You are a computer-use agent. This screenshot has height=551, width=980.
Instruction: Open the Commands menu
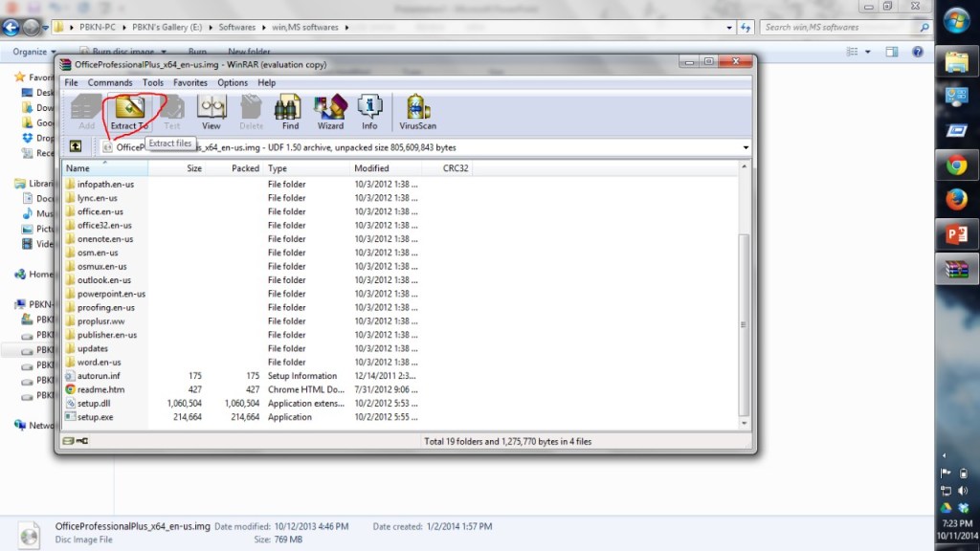coord(110,83)
